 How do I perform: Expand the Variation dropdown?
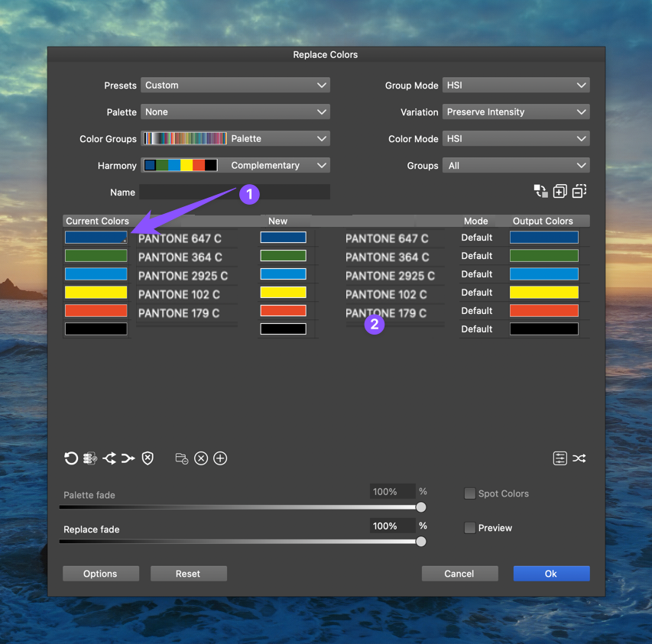point(516,112)
